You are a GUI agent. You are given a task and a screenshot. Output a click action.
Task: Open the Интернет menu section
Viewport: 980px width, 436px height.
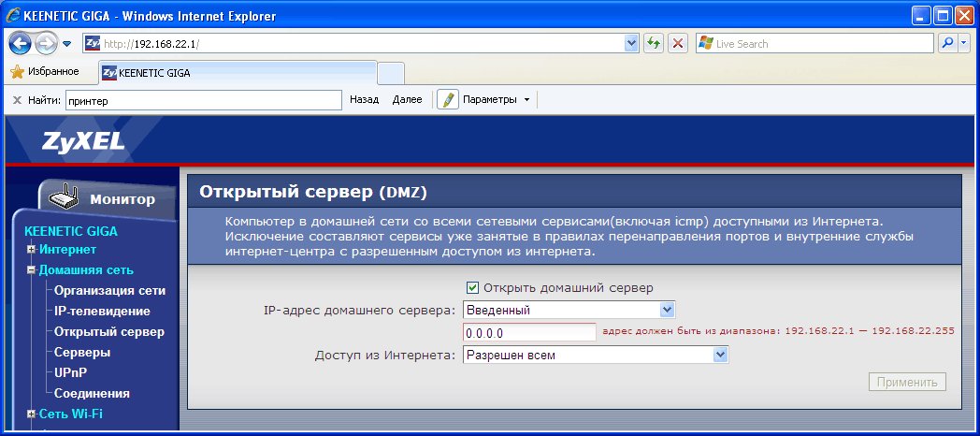pyautogui.click(x=67, y=250)
